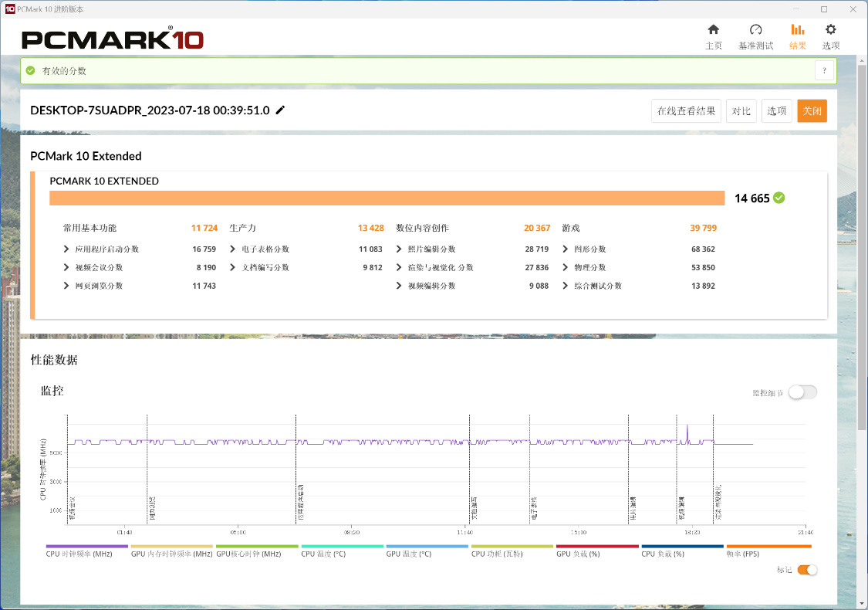This screenshot has width=868, height=610.
Task: Select GPU核心时钟 (MHz) legend swatch
Action: pos(257,546)
